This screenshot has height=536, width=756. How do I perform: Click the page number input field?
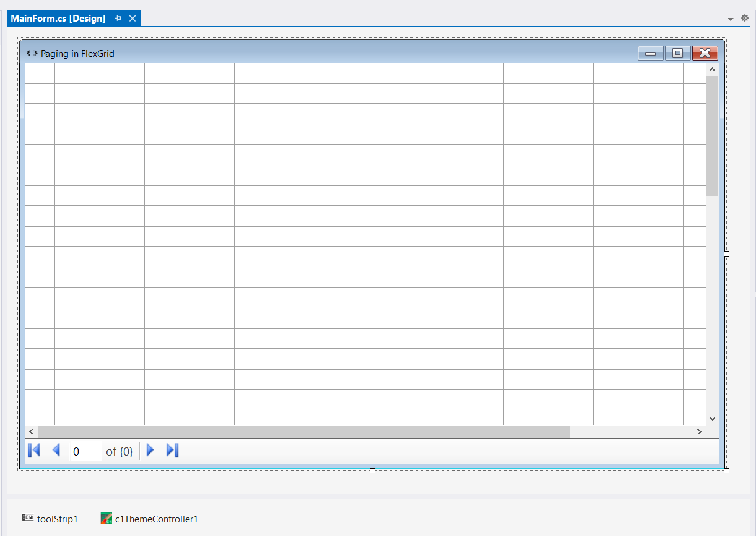click(85, 451)
